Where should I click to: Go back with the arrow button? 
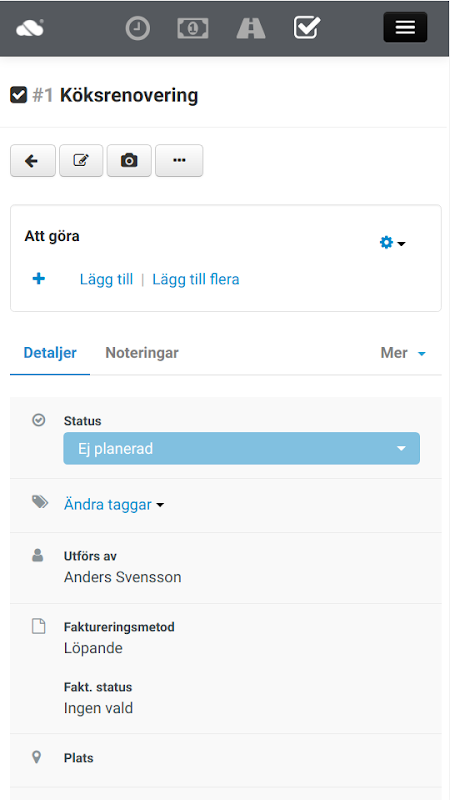point(33,161)
